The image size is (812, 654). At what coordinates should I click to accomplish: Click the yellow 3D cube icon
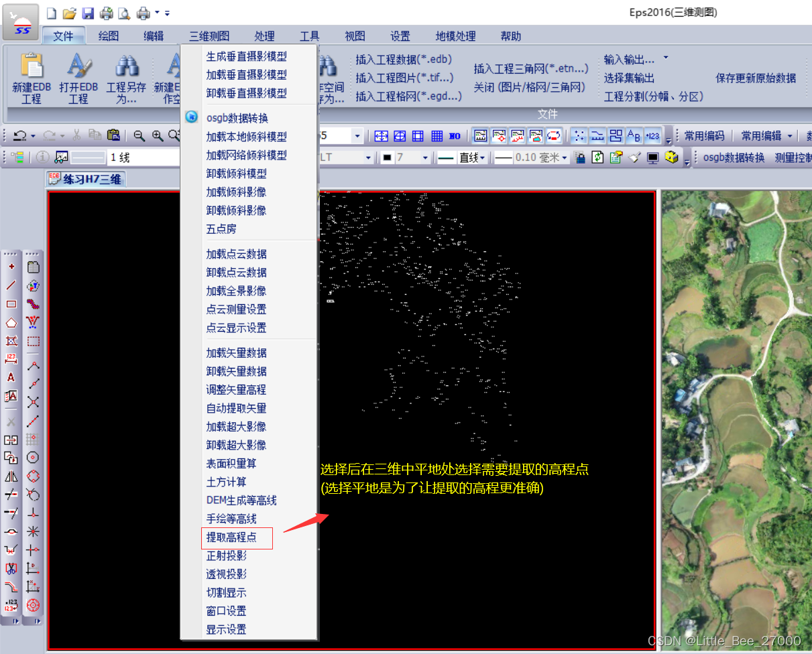point(671,157)
